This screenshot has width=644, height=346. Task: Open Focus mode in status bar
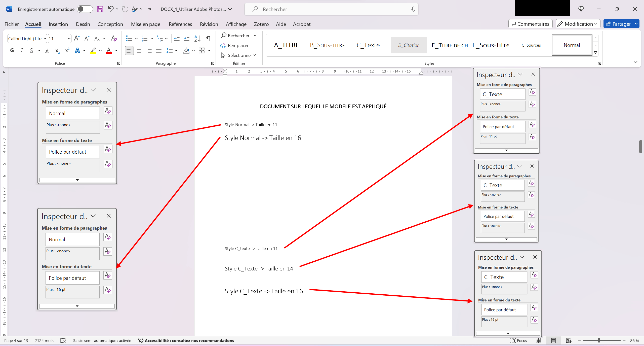(519, 340)
